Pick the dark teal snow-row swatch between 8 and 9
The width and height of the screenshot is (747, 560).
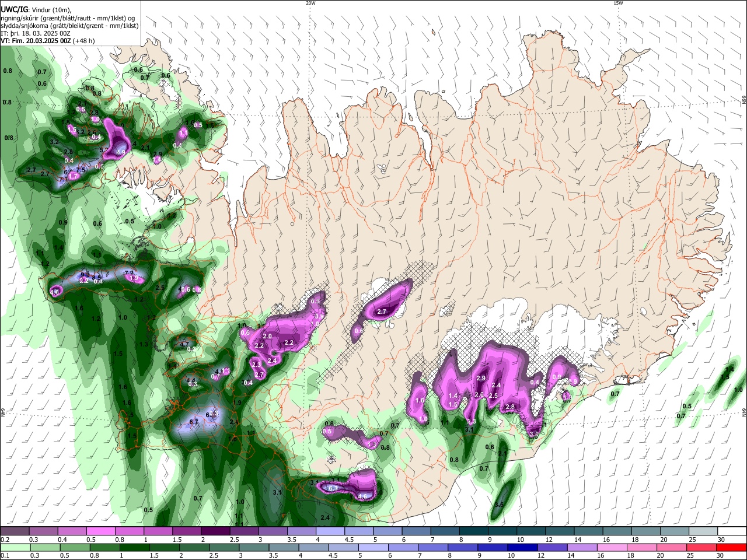[x=474, y=531]
